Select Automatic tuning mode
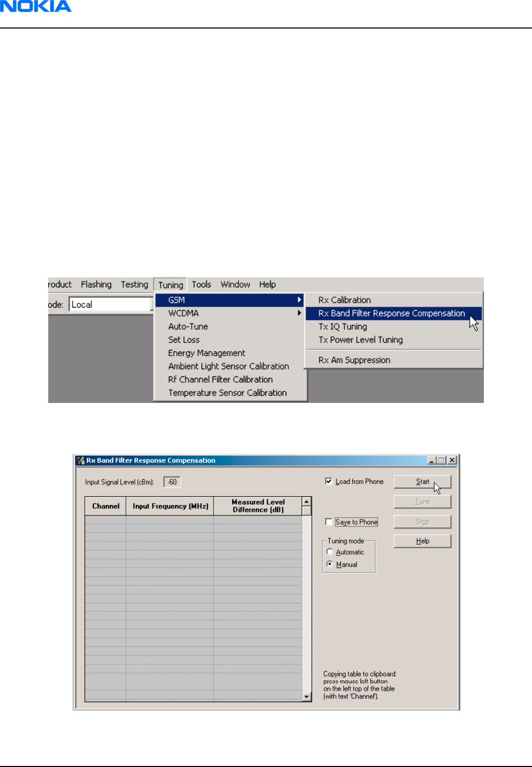Screen dimensions: 532x767 tap(330, 552)
